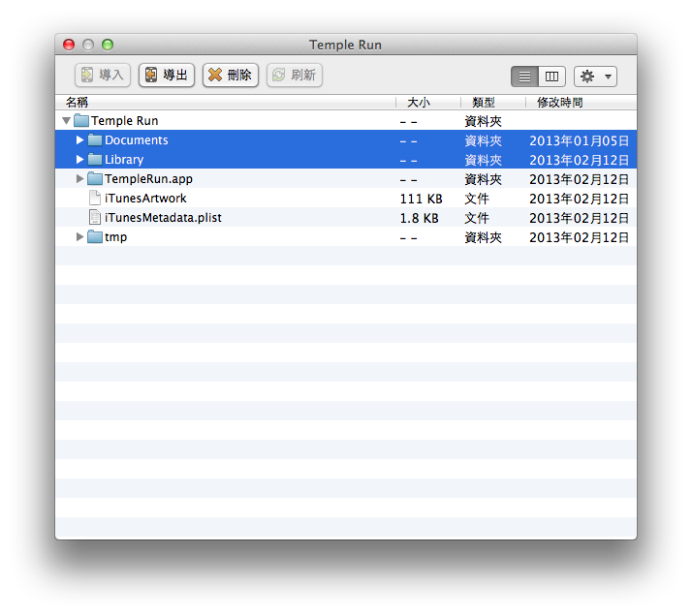
Task: Expand the tmp folder triangle
Action: click(x=80, y=237)
